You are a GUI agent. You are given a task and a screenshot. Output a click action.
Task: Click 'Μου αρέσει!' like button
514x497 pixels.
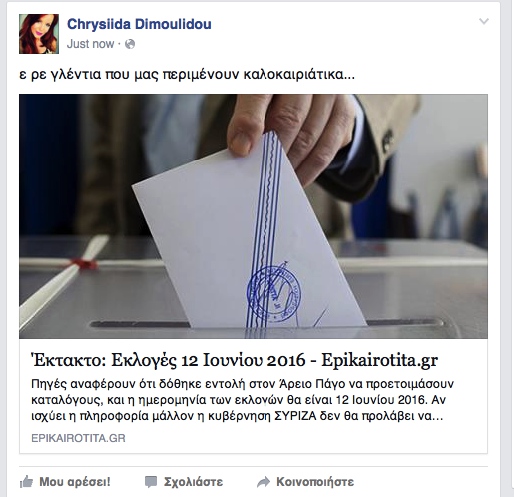click(75, 482)
